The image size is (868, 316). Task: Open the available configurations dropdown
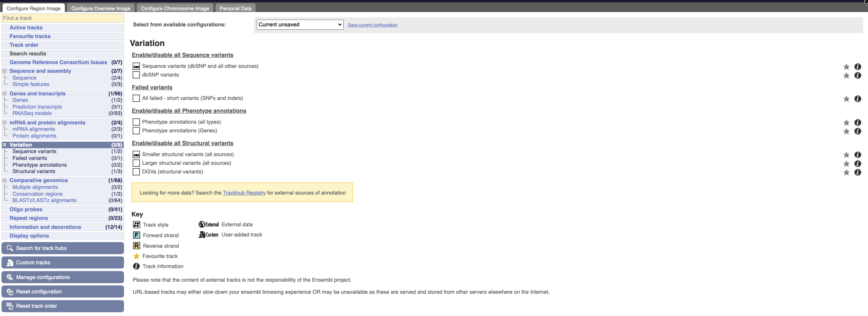[x=300, y=25]
